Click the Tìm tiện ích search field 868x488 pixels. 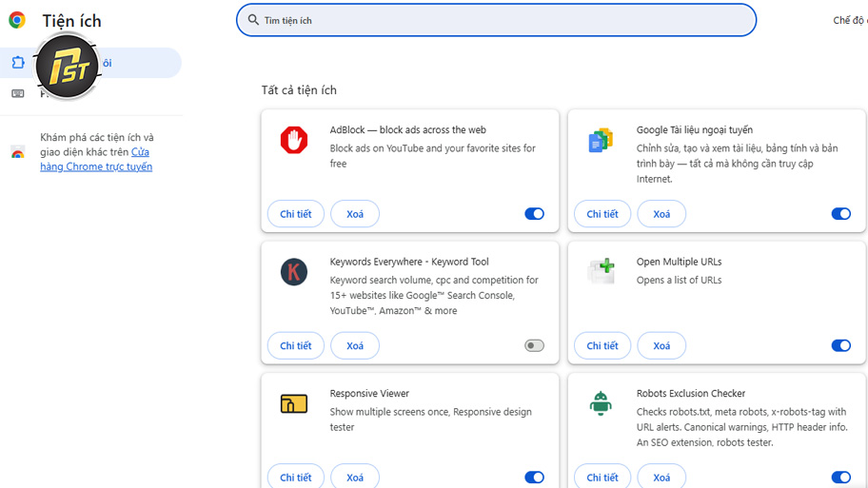(496, 20)
